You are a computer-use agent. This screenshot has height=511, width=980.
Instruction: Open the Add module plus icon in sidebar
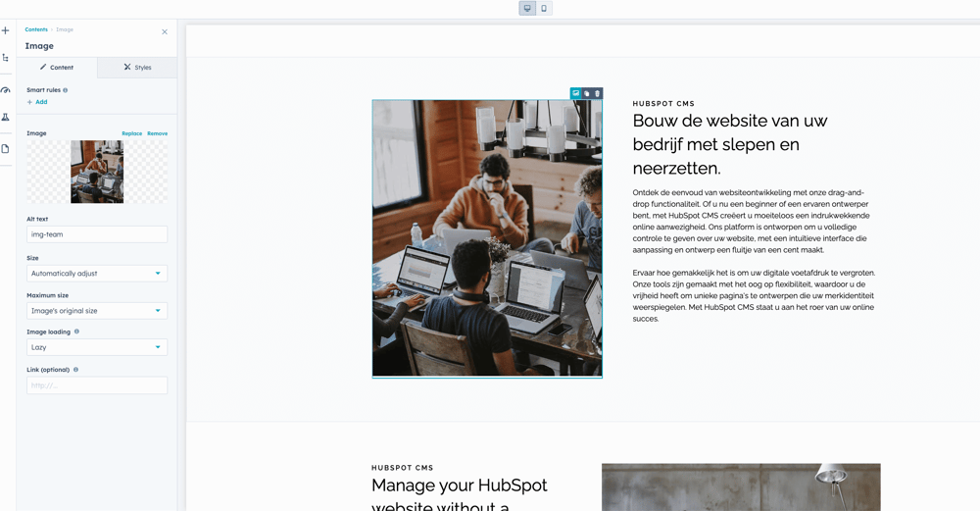[6, 30]
